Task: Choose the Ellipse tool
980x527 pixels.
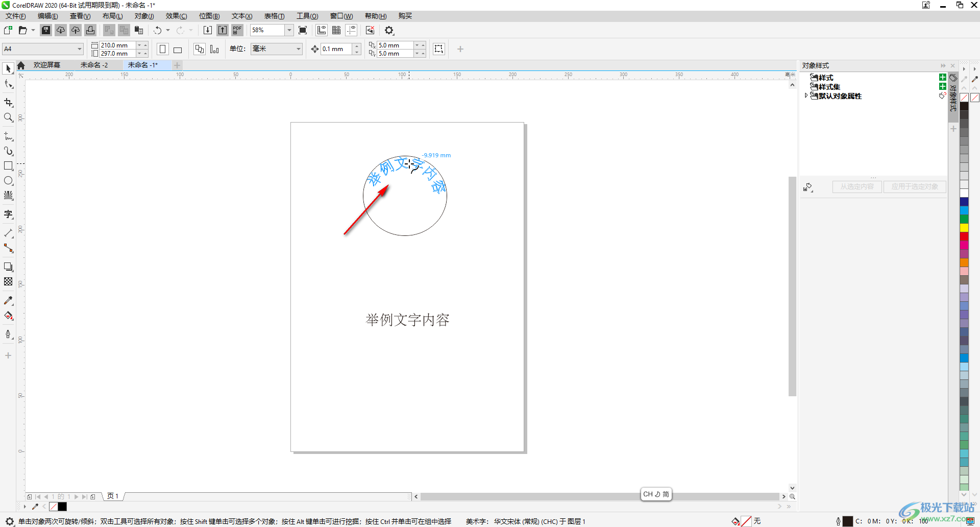Action: (x=8, y=180)
